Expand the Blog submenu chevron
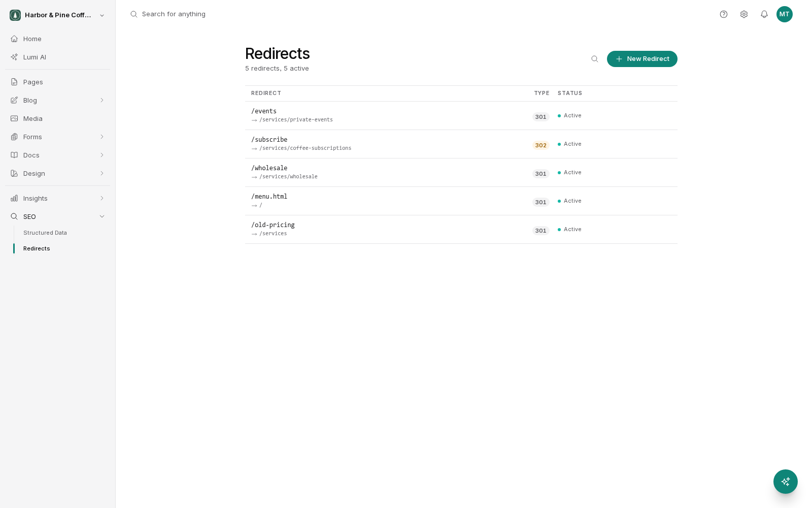Screen dimensions: 812x508 pyautogui.click(x=102, y=100)
